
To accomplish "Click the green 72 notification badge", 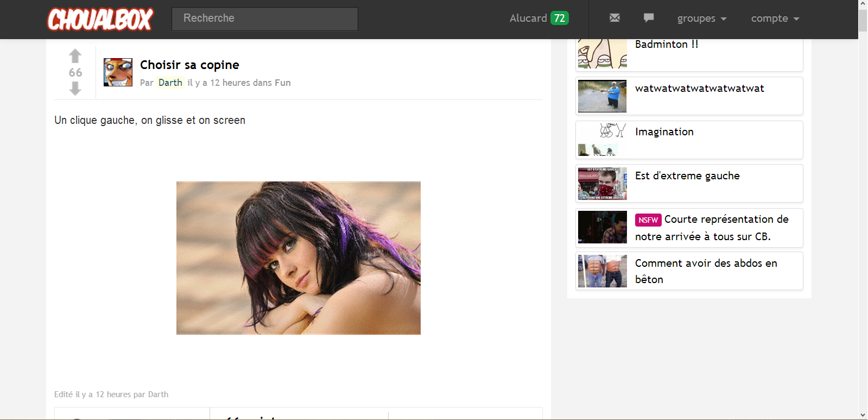I will coord(559,18).
